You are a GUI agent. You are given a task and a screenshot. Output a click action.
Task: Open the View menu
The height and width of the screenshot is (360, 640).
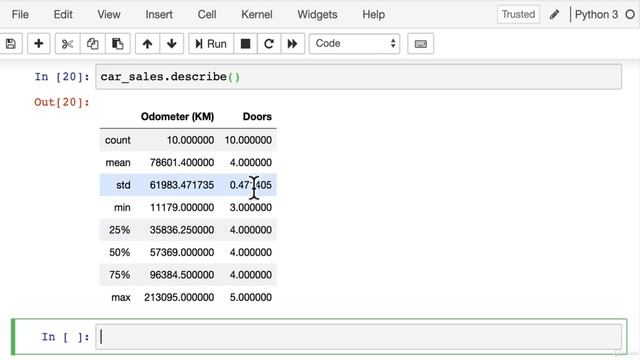tap(109, 15)
